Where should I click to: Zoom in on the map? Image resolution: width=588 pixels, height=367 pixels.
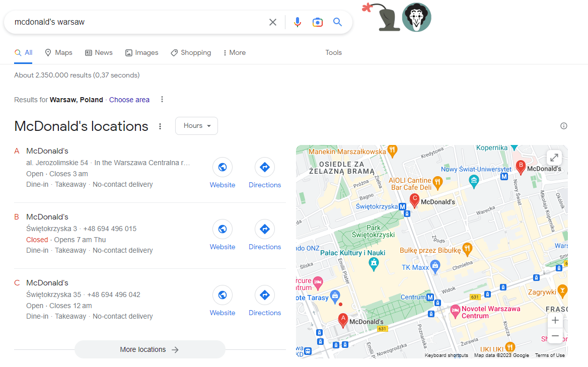tap(555, 321)
